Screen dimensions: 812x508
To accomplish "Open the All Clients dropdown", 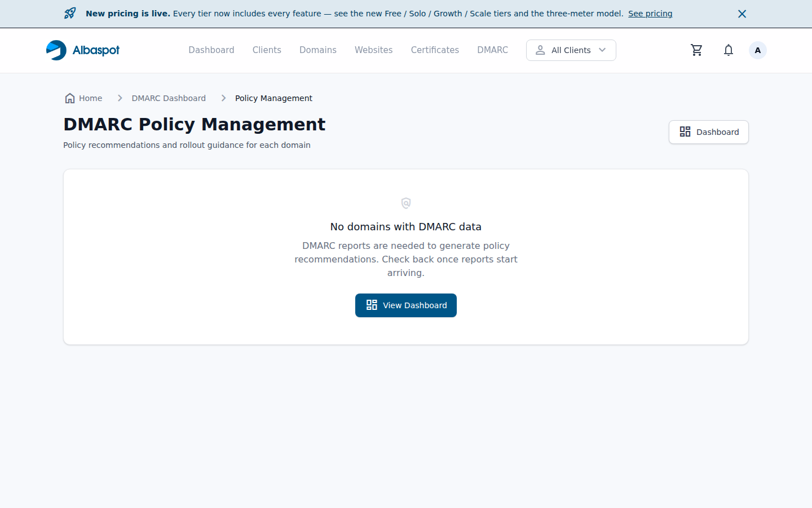I will coord(571,50).
